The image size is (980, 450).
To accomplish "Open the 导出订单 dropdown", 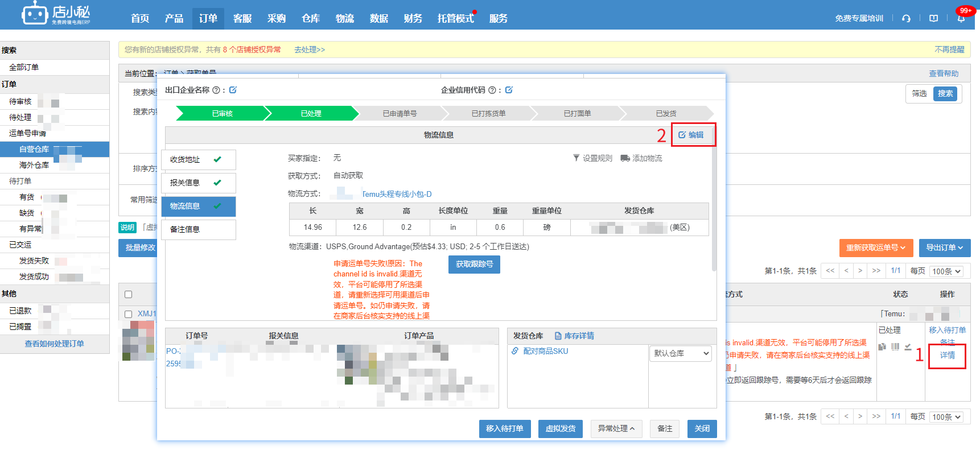I will [944, 247].
